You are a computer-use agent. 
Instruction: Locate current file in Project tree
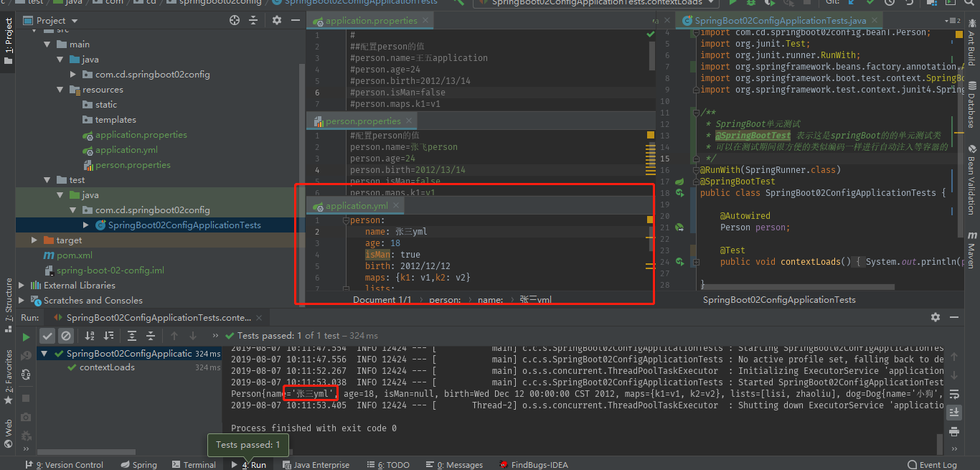pyautogui.click(x=235, y=21)
